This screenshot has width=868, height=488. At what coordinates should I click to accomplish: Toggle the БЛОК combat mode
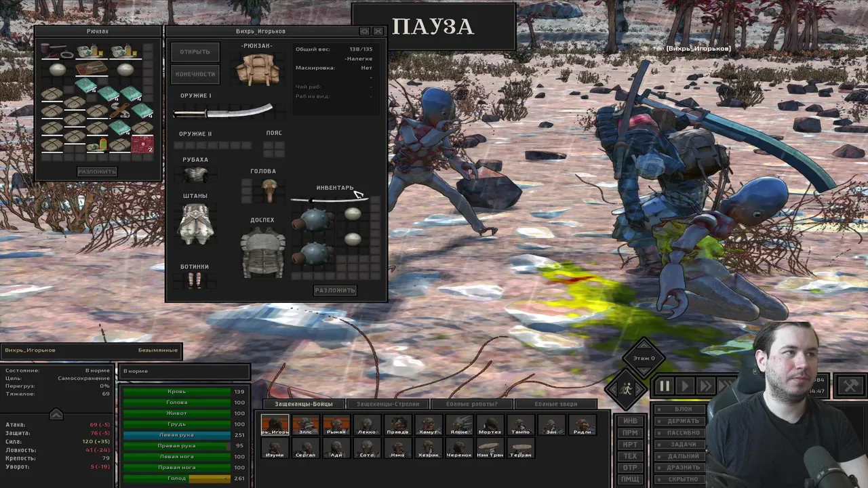(678, 409)
